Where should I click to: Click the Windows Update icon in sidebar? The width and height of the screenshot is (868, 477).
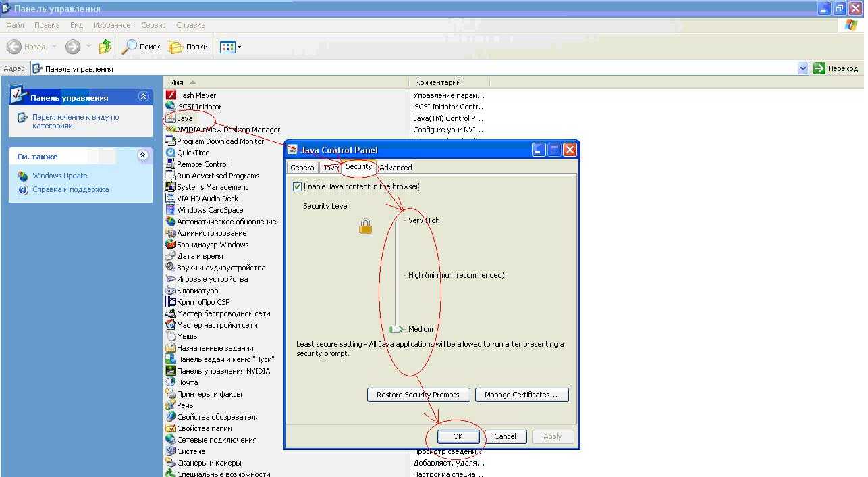24,176
